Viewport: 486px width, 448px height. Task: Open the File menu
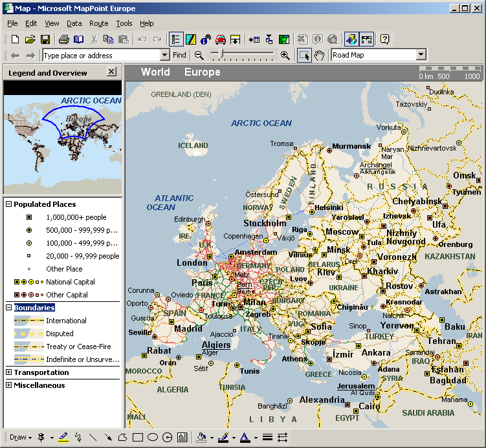pyautogui.click(x=12, y=23)
